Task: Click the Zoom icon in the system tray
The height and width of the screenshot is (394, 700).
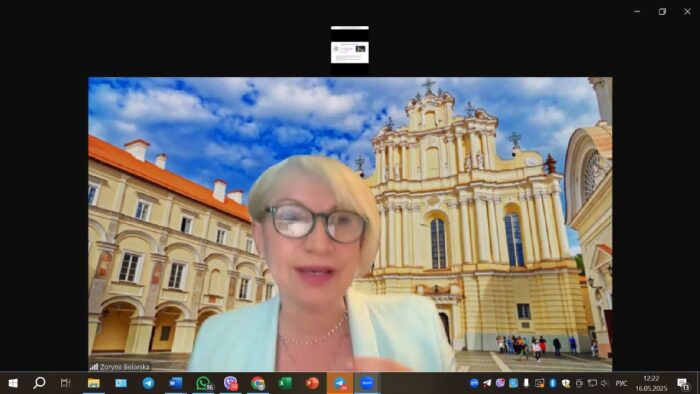Action: [x=474, y=383]
